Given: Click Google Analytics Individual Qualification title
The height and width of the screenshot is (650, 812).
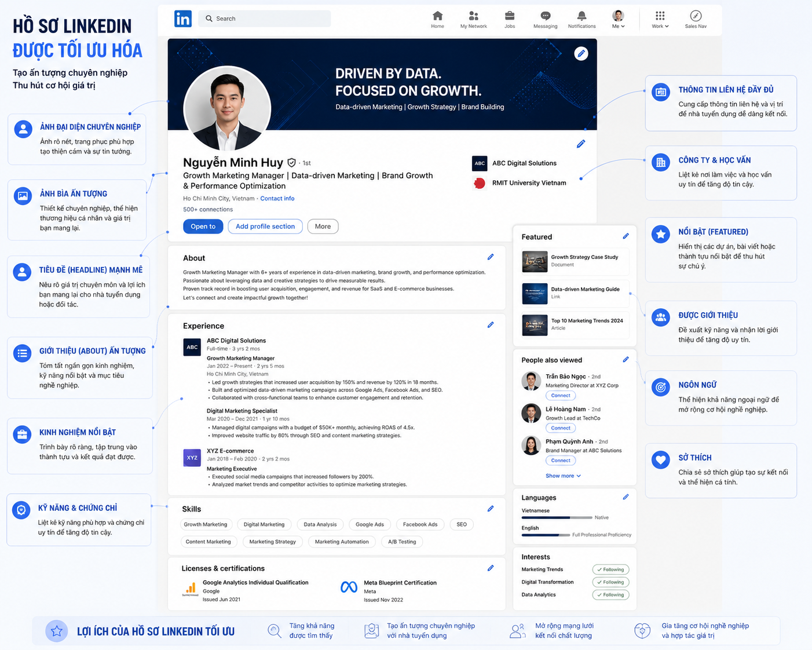Looking at the screenshot, I should (255, 583).
